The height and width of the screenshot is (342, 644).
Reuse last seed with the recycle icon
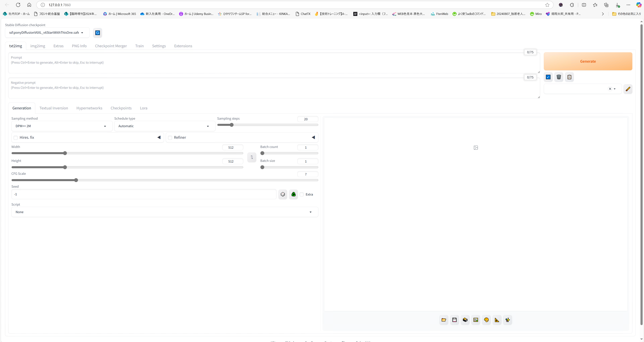(293, 194)
